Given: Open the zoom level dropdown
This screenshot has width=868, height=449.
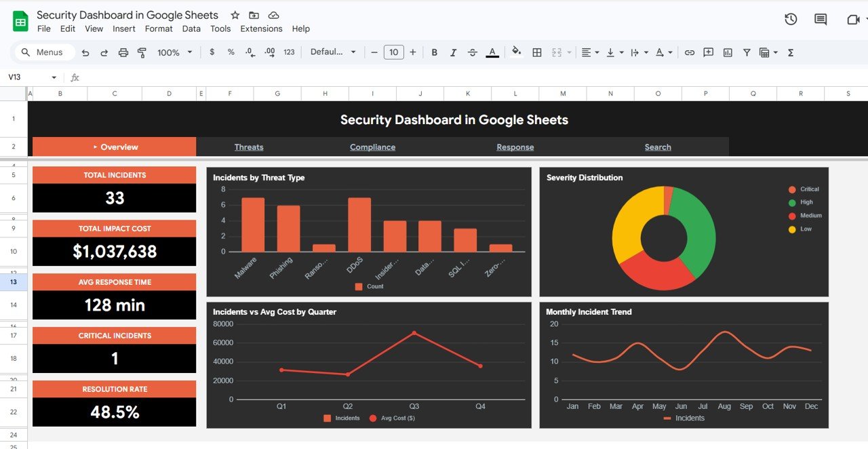Looking at the screenshot, I should click(x=174, y=52).
